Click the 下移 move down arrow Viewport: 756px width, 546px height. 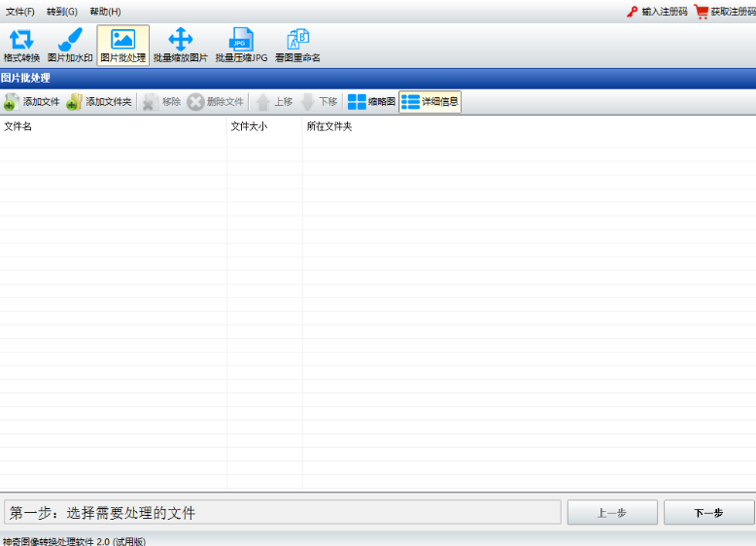[x=319, y=102]
